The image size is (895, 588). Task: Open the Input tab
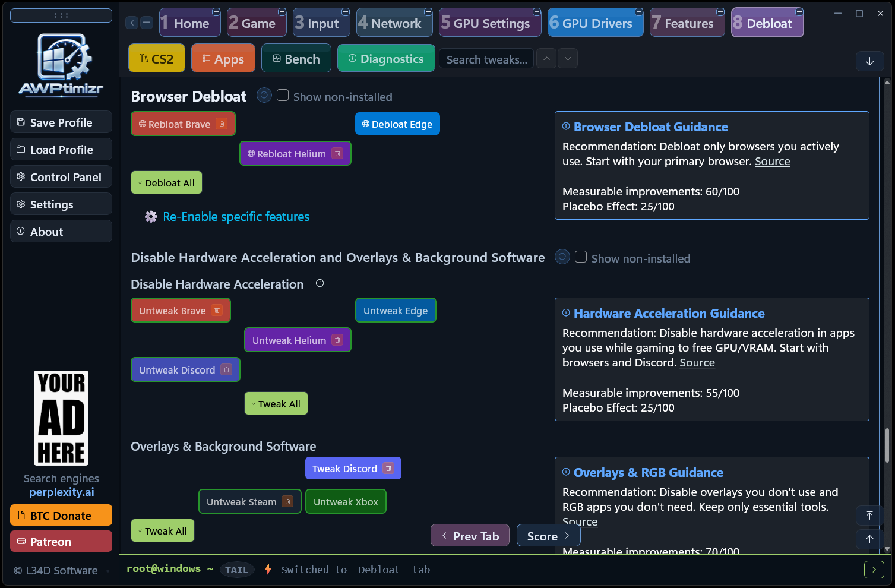click(x=321, y=23)
